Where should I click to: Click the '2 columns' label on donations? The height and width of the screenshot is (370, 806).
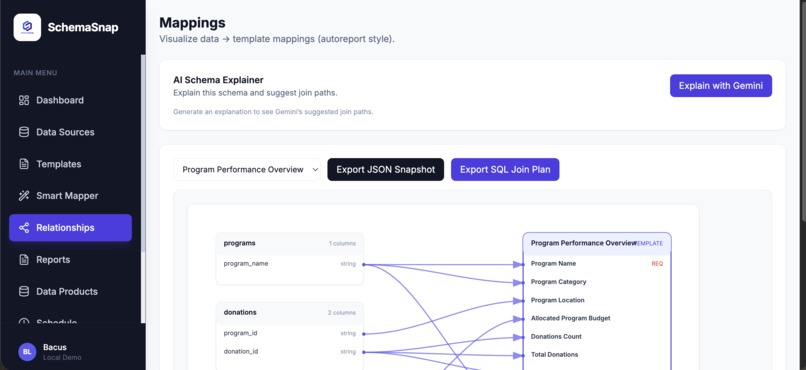click(342, 313)
